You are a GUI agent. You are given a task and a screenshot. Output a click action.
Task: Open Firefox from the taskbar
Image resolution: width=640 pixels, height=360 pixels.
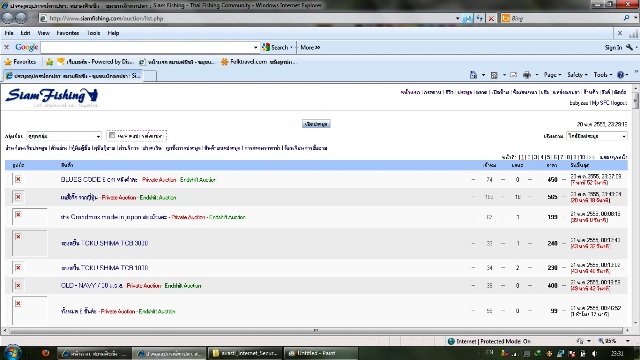click(45, 353)
